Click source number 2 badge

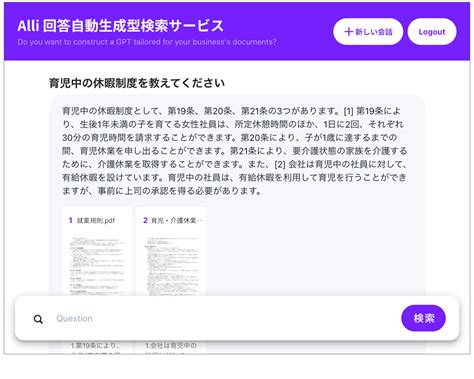145,220
